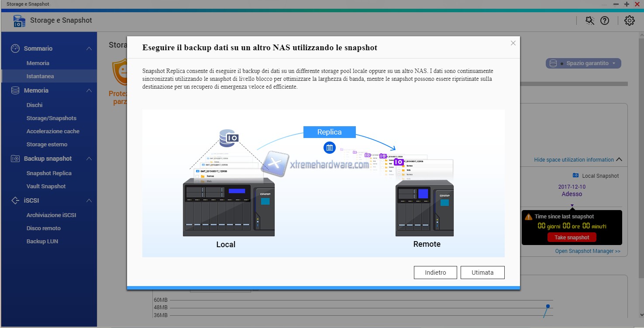Open the Spazio garantito dropdown
644x328 pixels.
(x=583, y=63)
